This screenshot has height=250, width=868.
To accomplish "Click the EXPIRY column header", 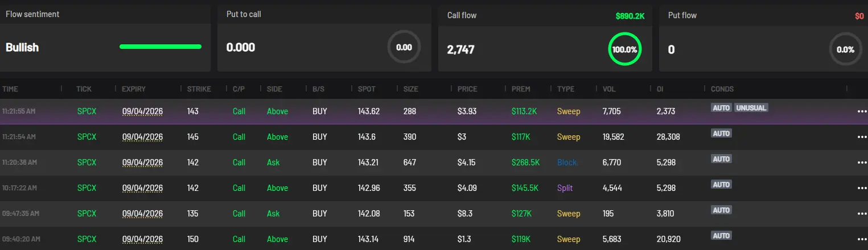I will click(134, 89).
